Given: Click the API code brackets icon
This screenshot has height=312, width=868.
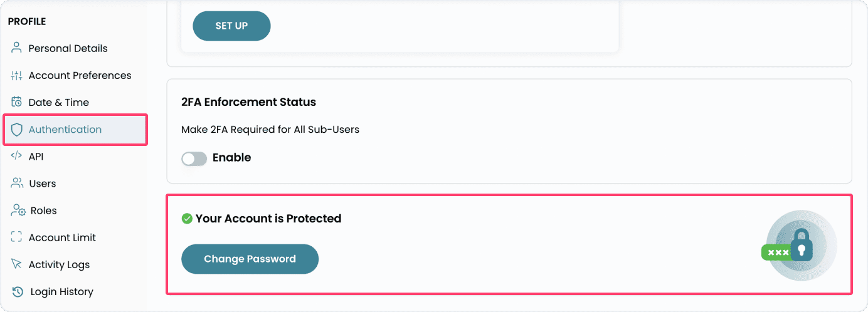Looking at the screenshot, I should point(17,156).
